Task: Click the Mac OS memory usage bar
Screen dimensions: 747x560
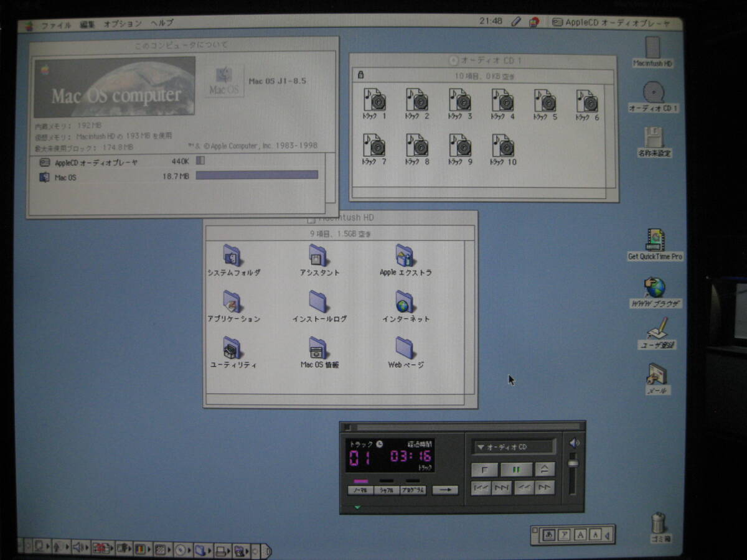Action: (256, 175)
